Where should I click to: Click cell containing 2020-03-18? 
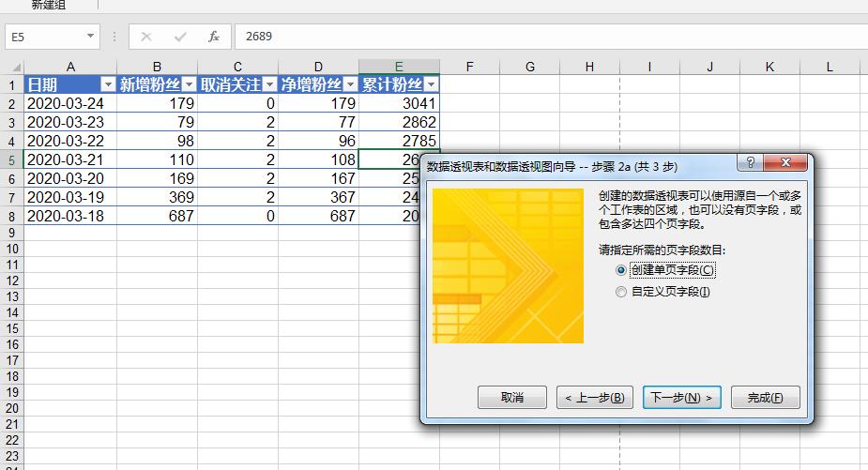point(70,217)
